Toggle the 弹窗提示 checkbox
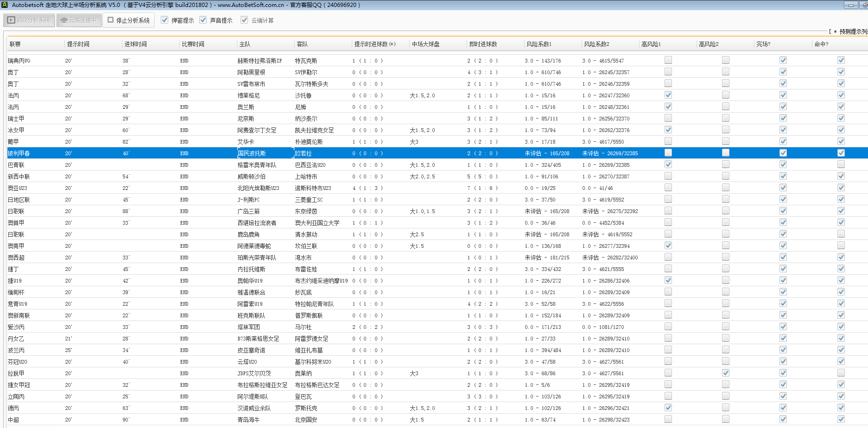This screenshot has width=868, height=428. [x=165, y=20]
